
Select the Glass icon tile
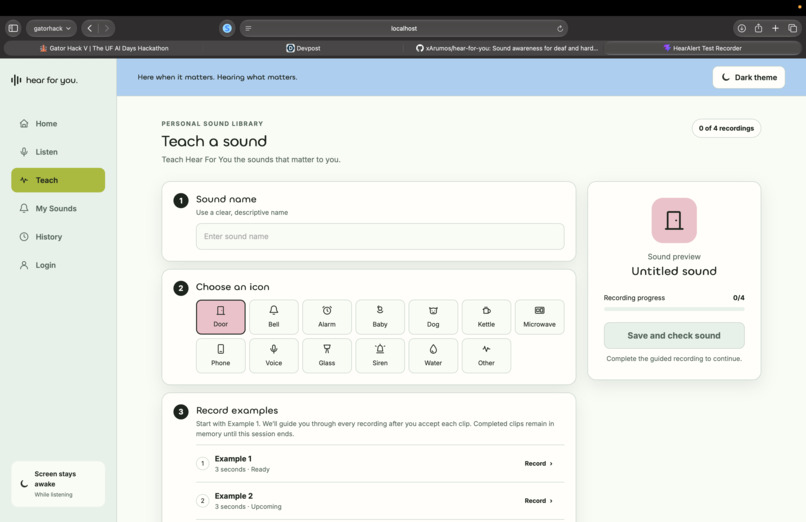(x=327, y=356)
